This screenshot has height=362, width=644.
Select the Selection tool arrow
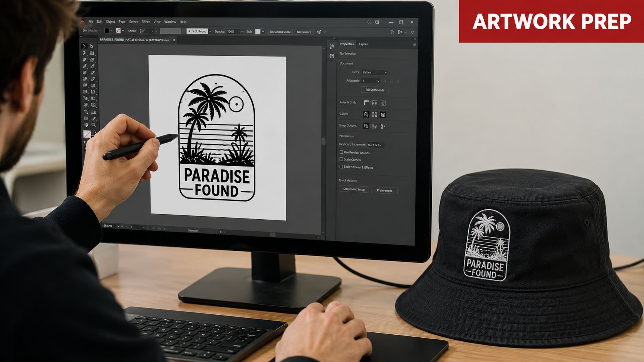[84, 46]
